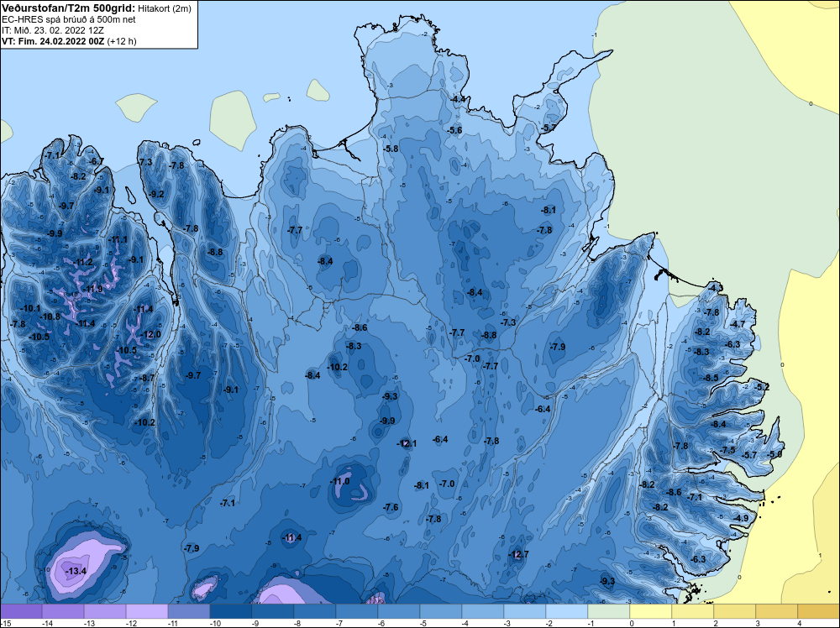
Task: Select the legend swatch between -10 and -9
Action: [x=231, y=611]
